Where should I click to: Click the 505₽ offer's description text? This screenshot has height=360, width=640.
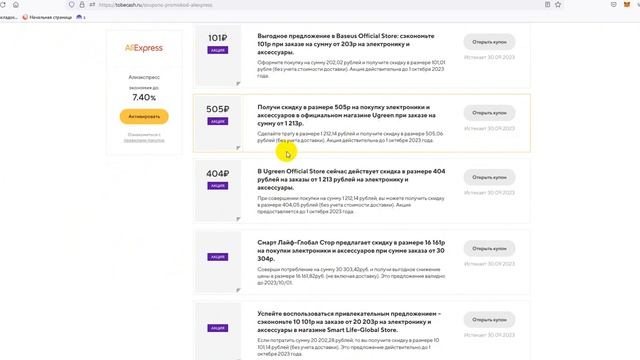click(350, 137)
